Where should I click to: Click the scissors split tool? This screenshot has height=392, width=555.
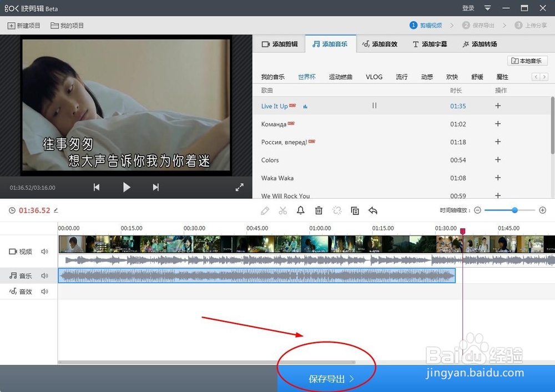click(x=283, y=210)
